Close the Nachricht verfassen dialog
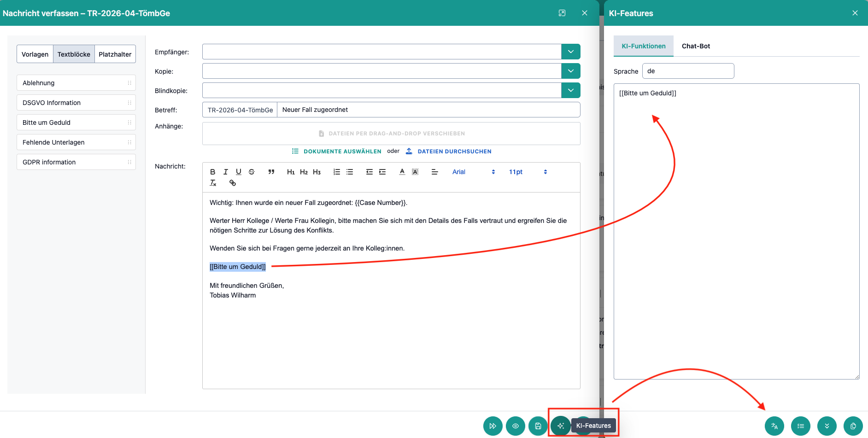The image size is (868, 438). (585, 13)
